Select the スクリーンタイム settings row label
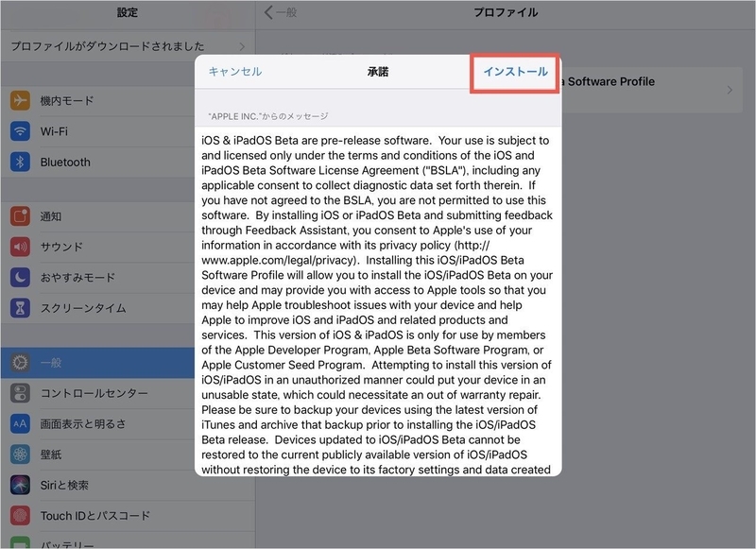Image resolution: width=756 pixels, height=549 pixels. coord(83,308)
